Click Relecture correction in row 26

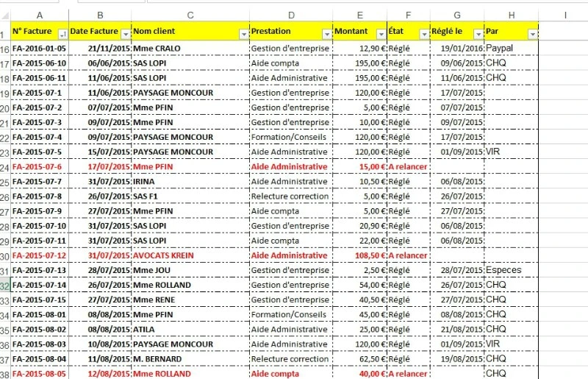tap(291, 196)
